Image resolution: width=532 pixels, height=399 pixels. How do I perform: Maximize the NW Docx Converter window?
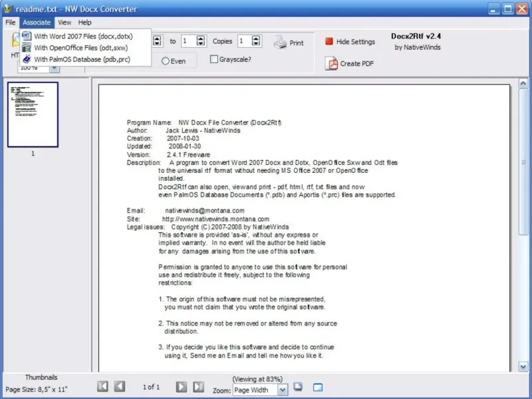click(508, 9)
